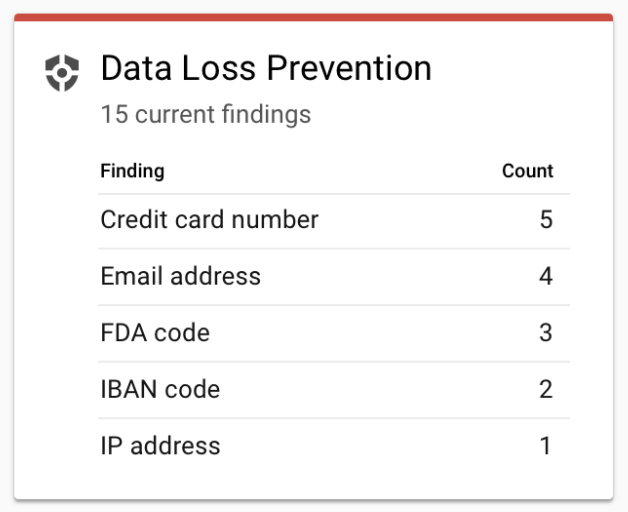
Task: Select the Credit card number finding row
Action: (x=334, y=221)
